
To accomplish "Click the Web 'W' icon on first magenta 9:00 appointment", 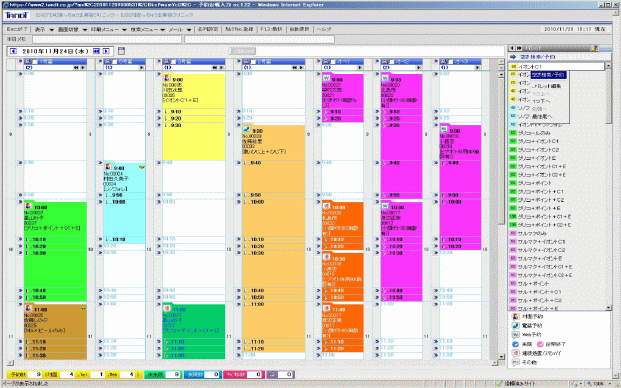I will coord(326,78).
